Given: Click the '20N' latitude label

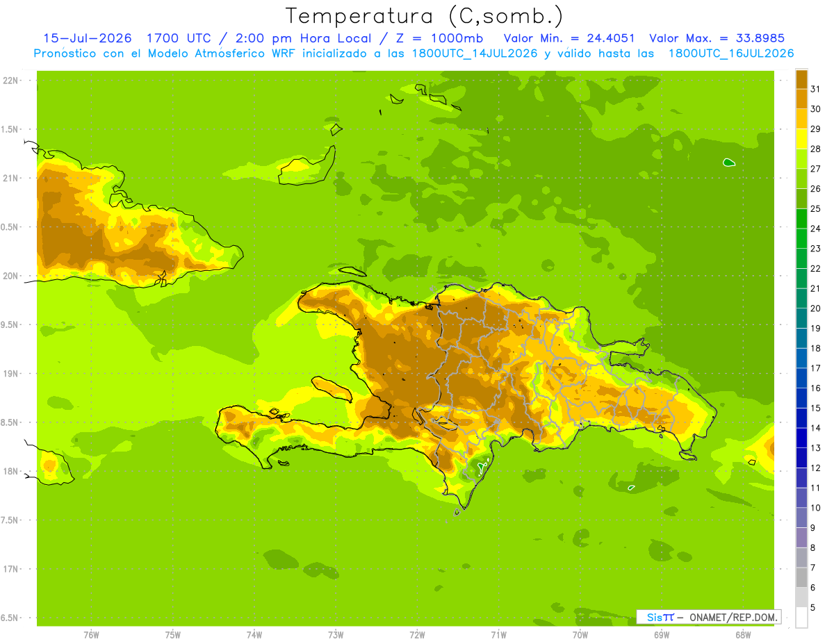Looking at the screenshot, I should 11,276.
